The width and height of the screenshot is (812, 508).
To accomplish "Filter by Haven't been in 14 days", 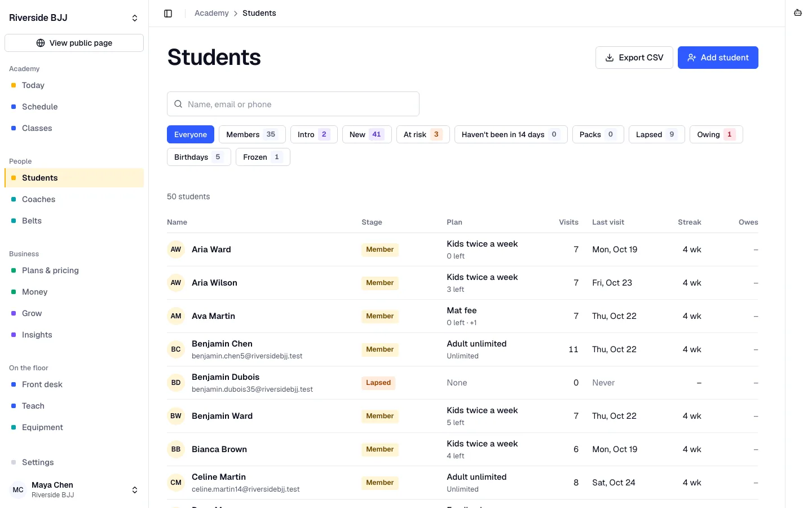I will (x=511, y=134).
